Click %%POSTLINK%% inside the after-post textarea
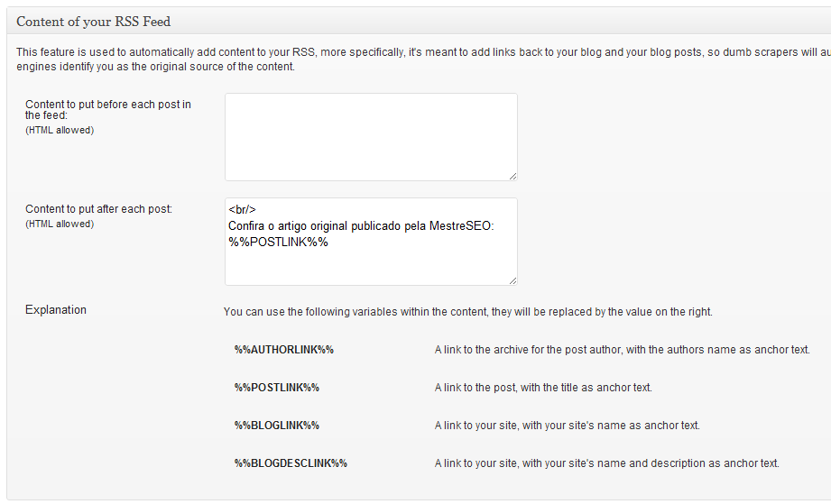 pyautogui.click(x=278, y=242)
